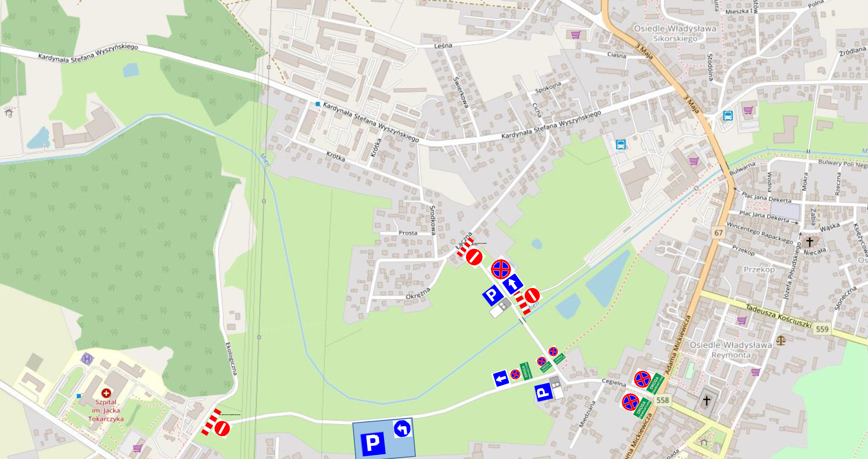The height and width of the screenshot is (459, 868).
Task: Click the helipad H icon near hospital
Action: pos(87,359)
